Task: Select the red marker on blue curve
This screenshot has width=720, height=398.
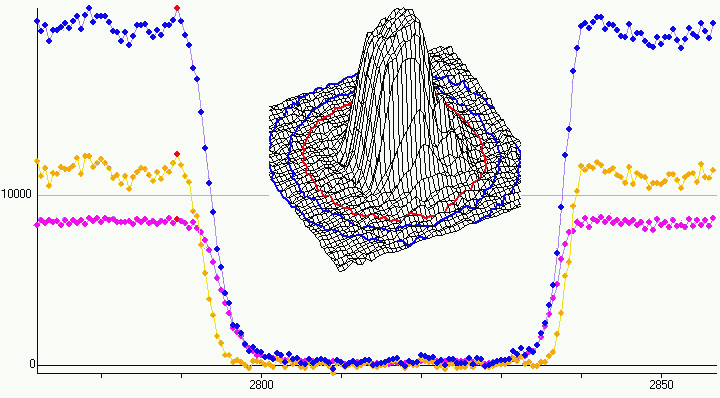Action: point(177,8)
